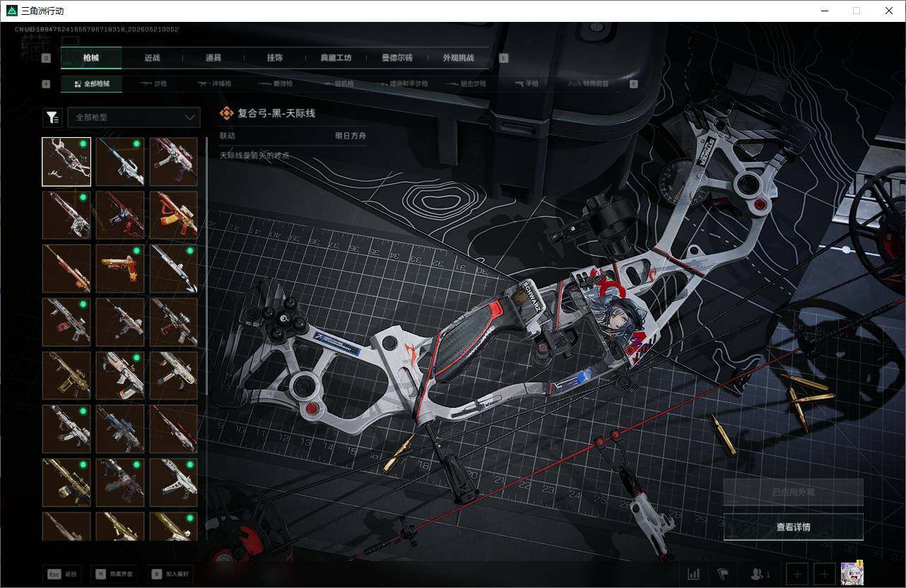
Task: Go to the 曼德尔砖 tab
Action: pos(397,58)
